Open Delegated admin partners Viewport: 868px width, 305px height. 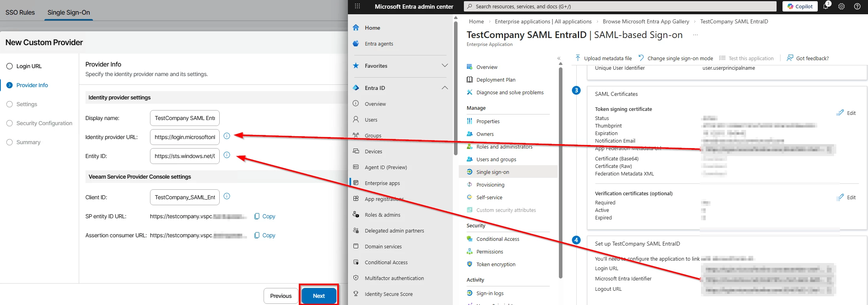[x=394, y=231]
